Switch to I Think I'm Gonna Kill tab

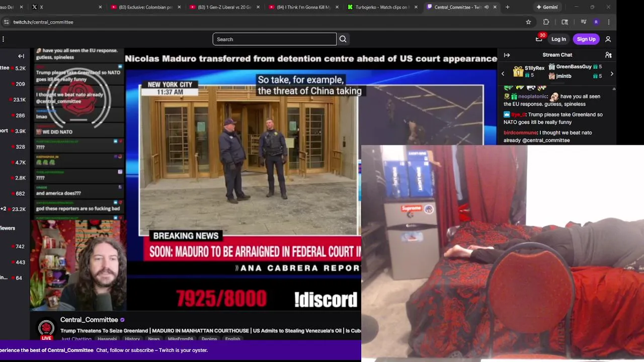[303, 7]
